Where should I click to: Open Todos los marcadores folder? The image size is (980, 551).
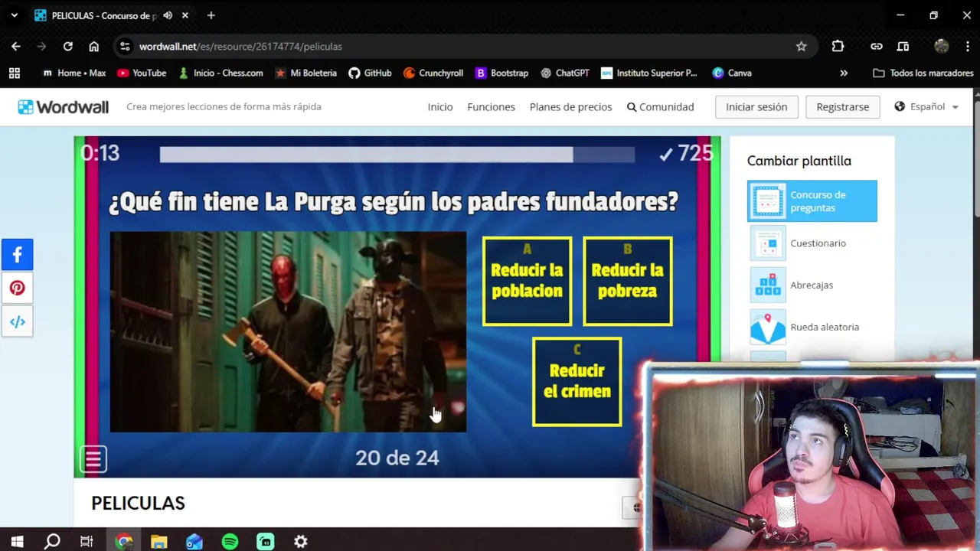coord(923,73)
